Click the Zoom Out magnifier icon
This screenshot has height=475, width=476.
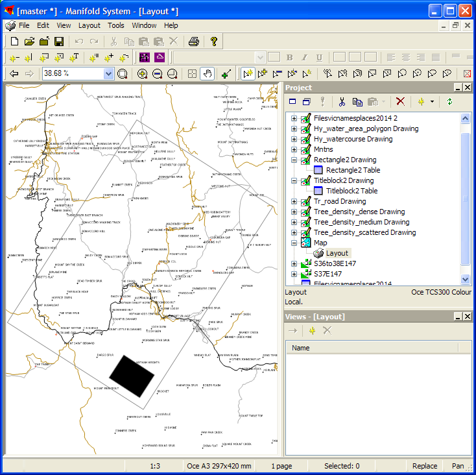coord(158,74)
